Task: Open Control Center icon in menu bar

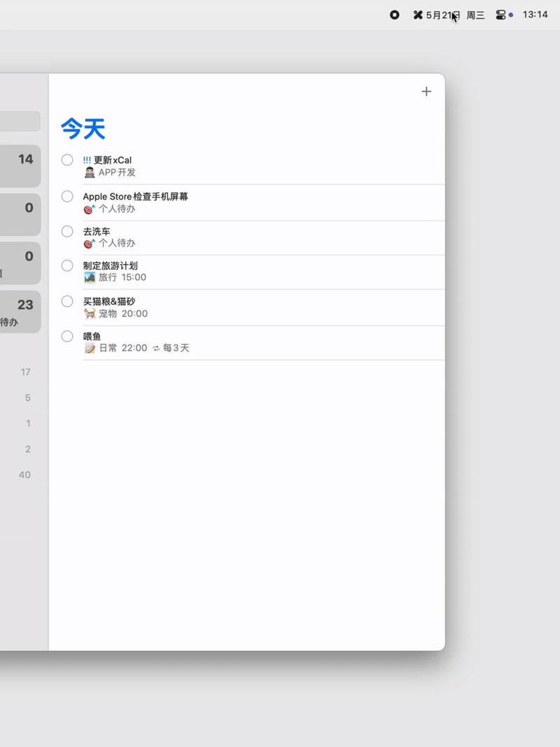Action: pos(500,15)
